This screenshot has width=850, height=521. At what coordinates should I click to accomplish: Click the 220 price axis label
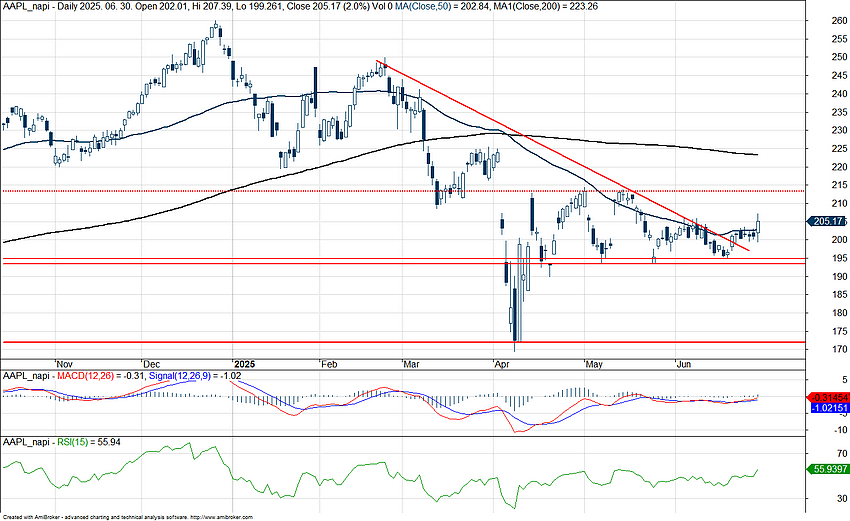839,167
